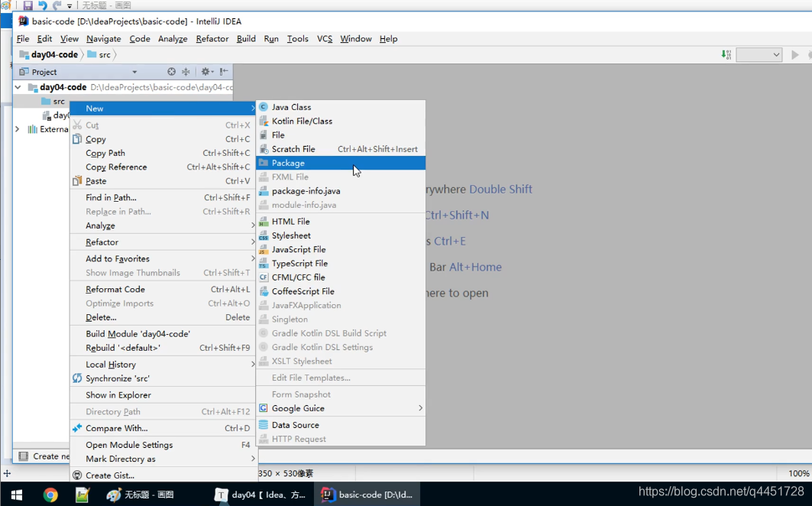Create new JavaScript File

click(341, 250)
